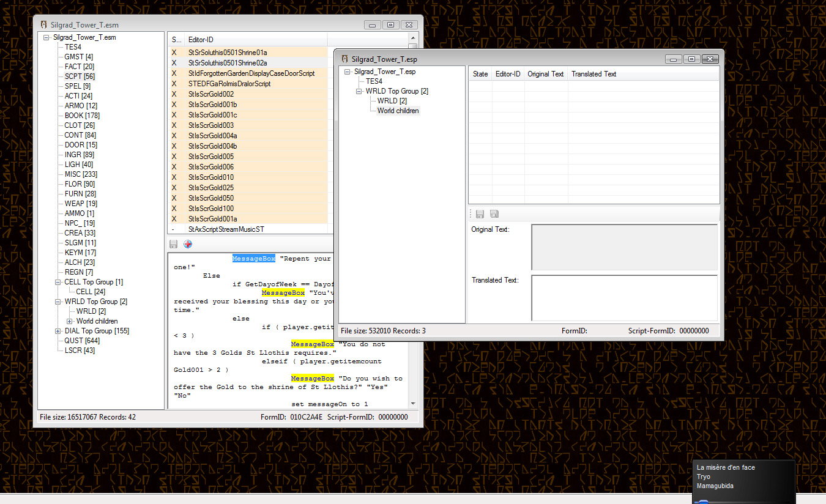Click the first highlighted MessageBox word in script

pyautogui.click(x=253, y=259)
